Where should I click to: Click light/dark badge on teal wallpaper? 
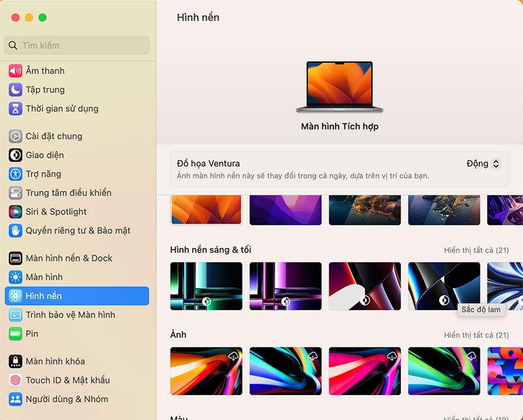point(207,301)
